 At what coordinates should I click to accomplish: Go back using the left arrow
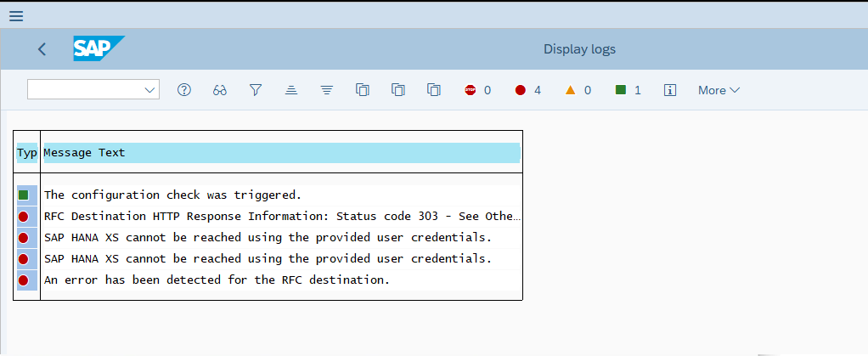pos(42,49)
